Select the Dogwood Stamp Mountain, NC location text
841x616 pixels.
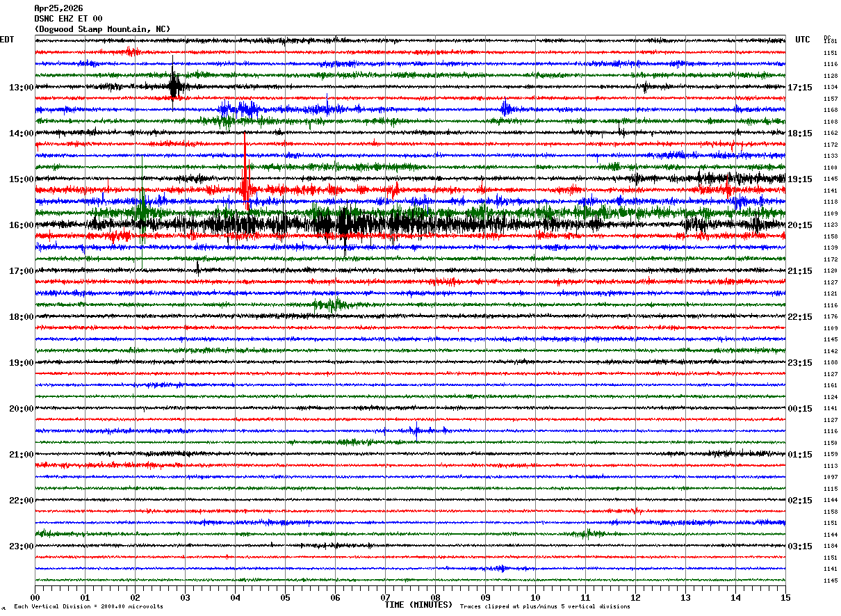(102, 29)
